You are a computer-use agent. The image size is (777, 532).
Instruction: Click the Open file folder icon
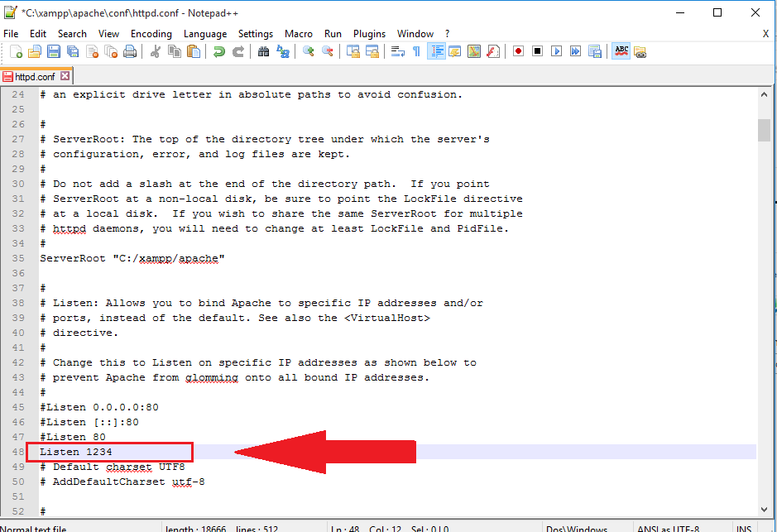[x=35, y=51]
